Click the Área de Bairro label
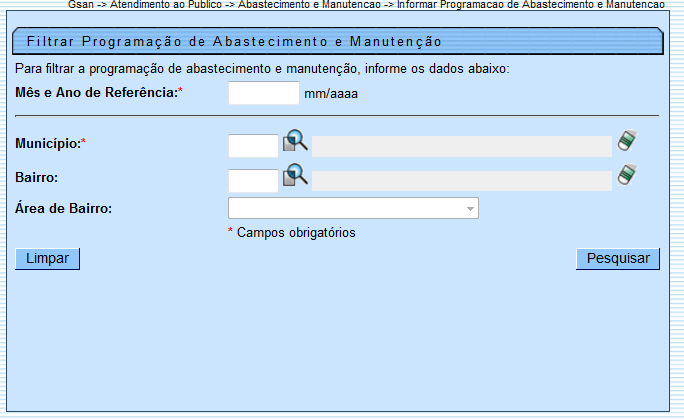 64,208
